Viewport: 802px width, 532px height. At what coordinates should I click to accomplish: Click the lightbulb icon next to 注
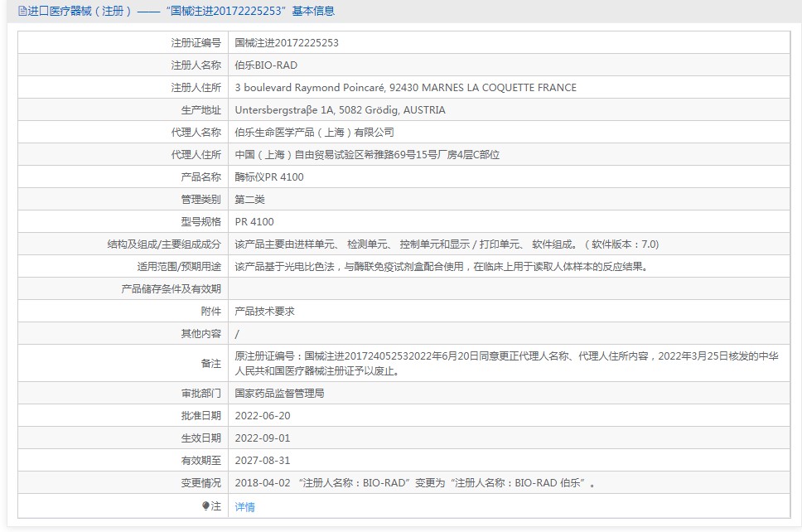tap(206, 505)
